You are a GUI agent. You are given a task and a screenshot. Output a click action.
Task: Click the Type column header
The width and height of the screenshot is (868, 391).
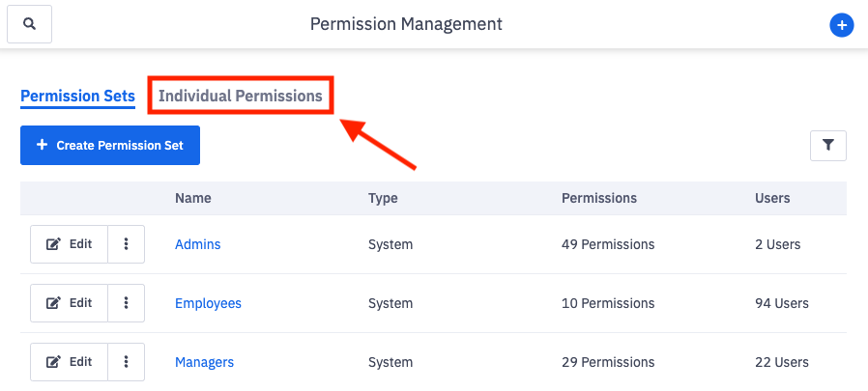(x=383, y=199)
